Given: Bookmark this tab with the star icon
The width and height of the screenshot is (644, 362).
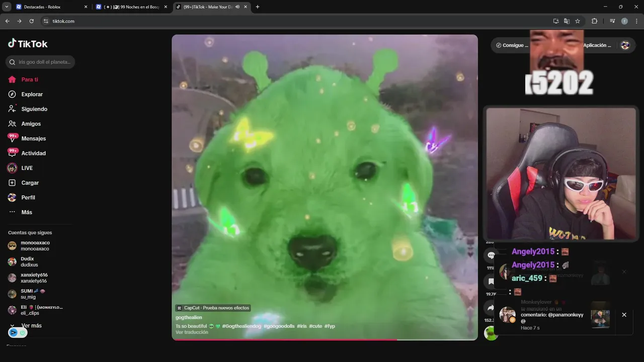Looking at the screenshot, I should tap(578, 21).
